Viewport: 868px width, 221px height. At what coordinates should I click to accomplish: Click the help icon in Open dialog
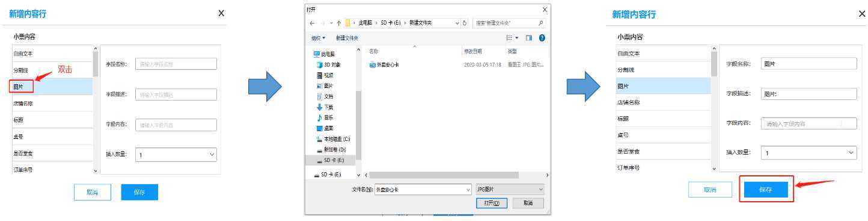click(542, 37)
